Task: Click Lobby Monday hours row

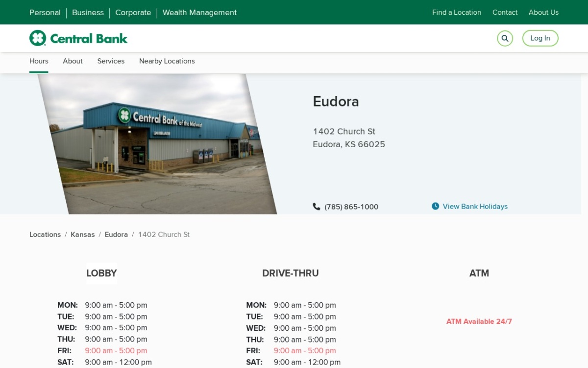Action: coord(102,305)
